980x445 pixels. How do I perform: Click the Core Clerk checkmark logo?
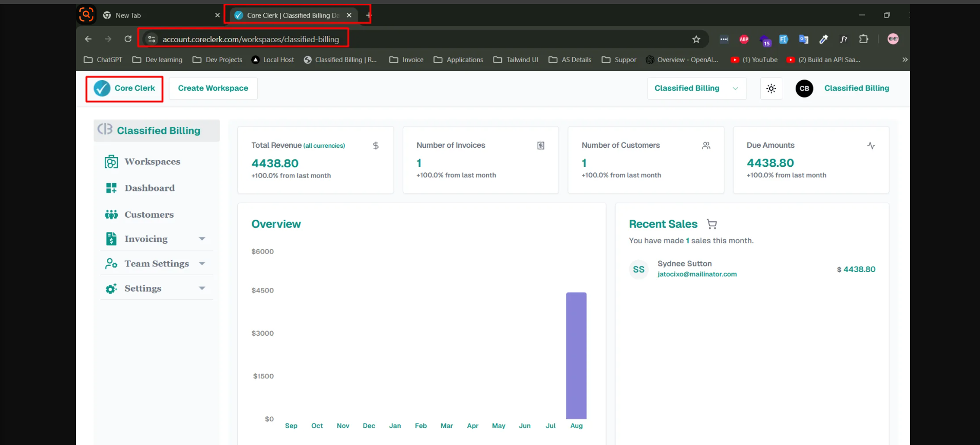102,88
